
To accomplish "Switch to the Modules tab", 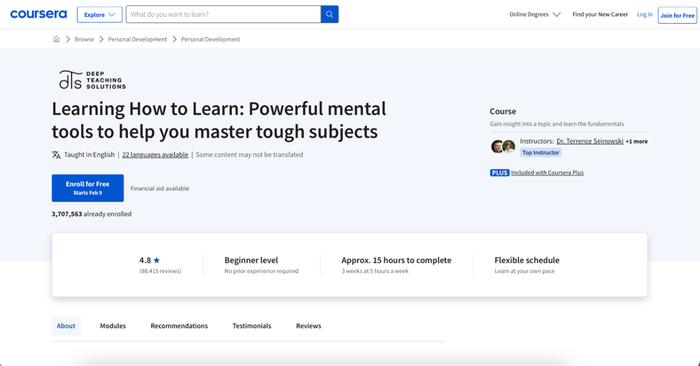I will pos(112,326).
